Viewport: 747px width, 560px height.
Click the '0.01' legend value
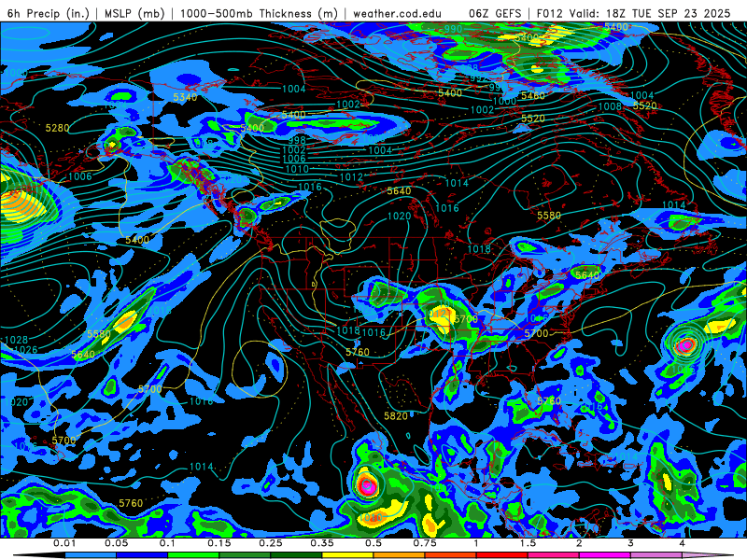(x=64, y=543)
